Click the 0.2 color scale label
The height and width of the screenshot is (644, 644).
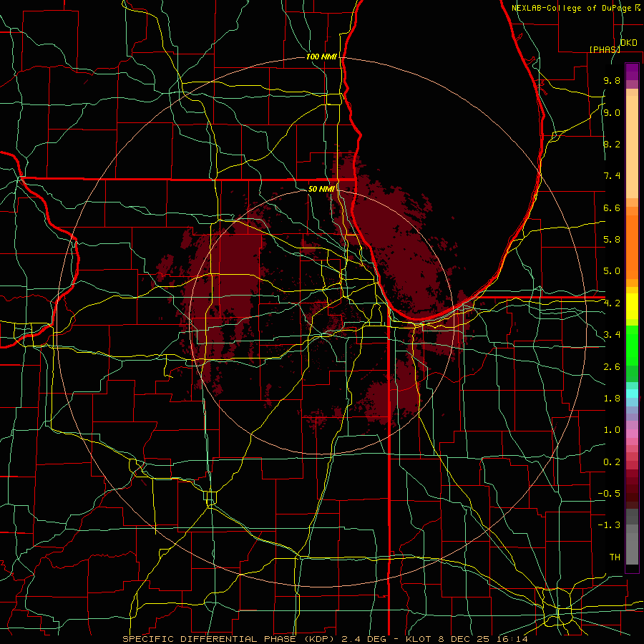coord(612,462)
